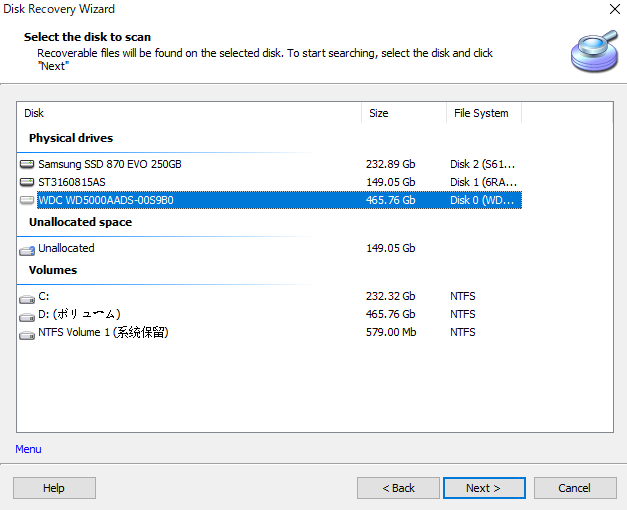The image size is (627, 510).
Task: Open the Menu link
Action: (29, 449)
